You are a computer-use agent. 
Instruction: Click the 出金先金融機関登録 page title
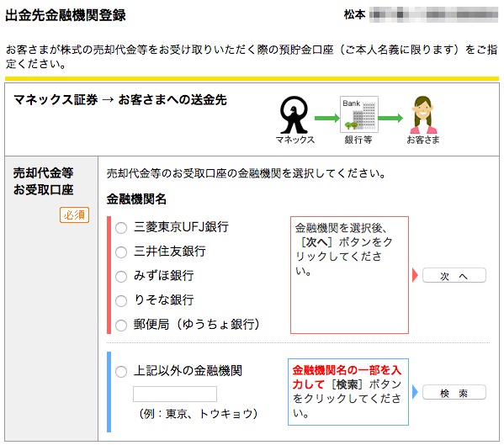(66, 15)
